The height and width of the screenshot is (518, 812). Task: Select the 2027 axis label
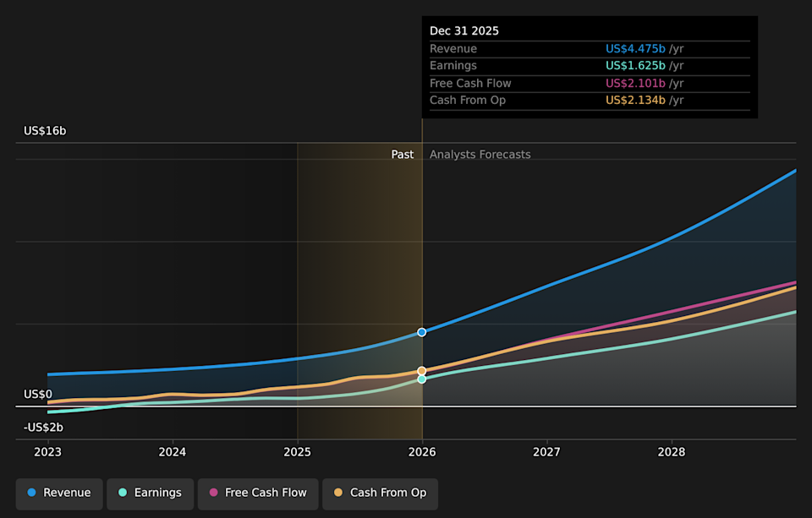[x=546, y=452]
